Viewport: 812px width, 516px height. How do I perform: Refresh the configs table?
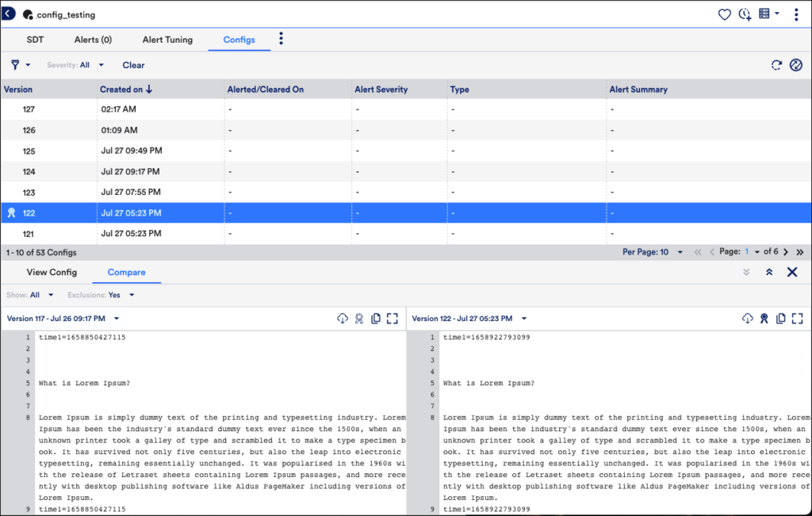[777, 65]
